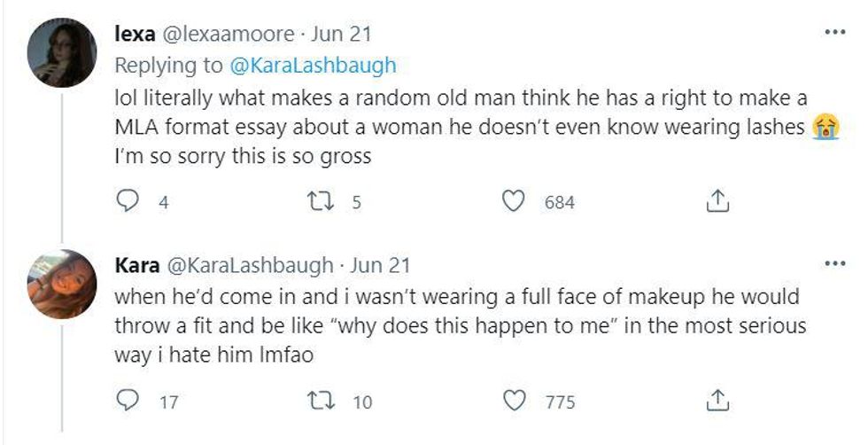Screen dimensions: 868x445
Task: Open lexa's tweet Jun 21 timestamp
Action: coord(343,35)
